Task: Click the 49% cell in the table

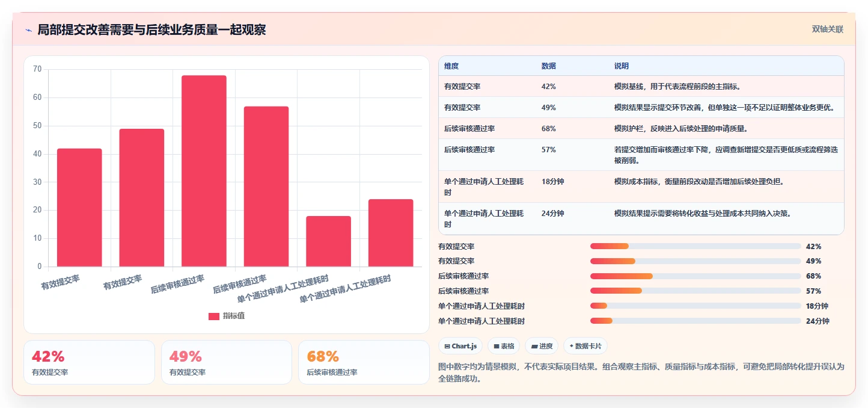Action: [549, 108]
